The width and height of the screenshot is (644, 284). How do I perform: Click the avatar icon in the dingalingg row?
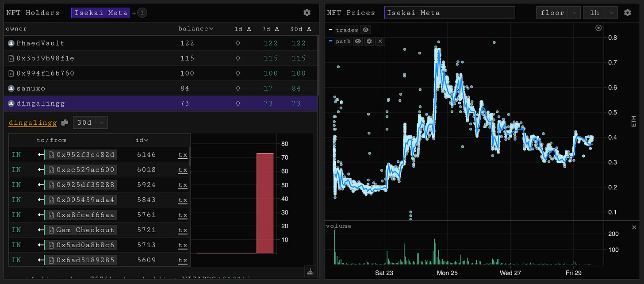coord(11,104)
